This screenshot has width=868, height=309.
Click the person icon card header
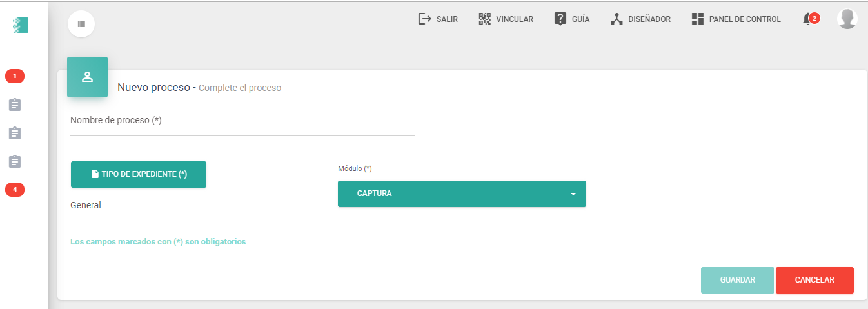(x=87, y=77)
